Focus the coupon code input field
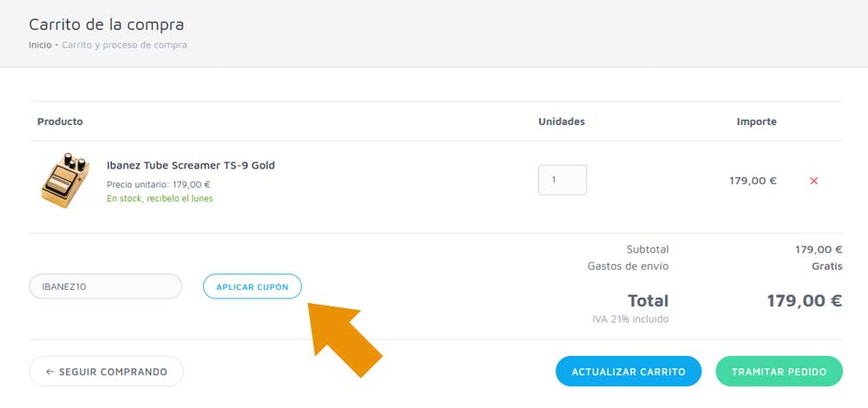This screenshot has height=408, width=868. point(105,286)
